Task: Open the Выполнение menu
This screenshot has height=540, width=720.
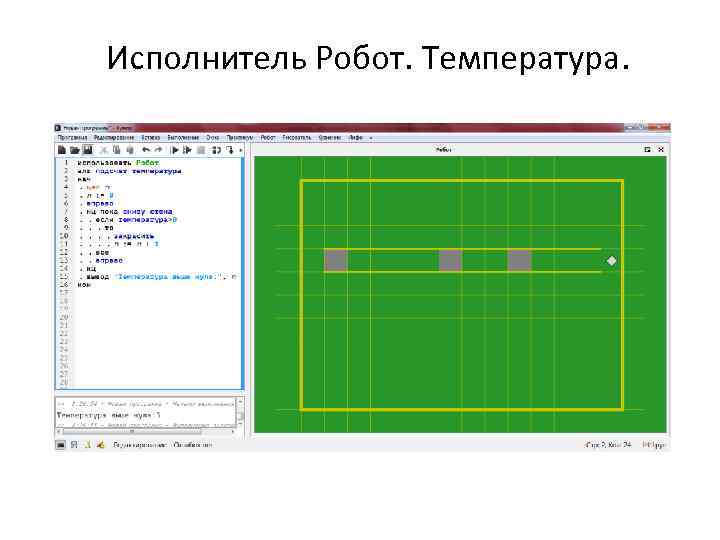Action: (183, 137)
